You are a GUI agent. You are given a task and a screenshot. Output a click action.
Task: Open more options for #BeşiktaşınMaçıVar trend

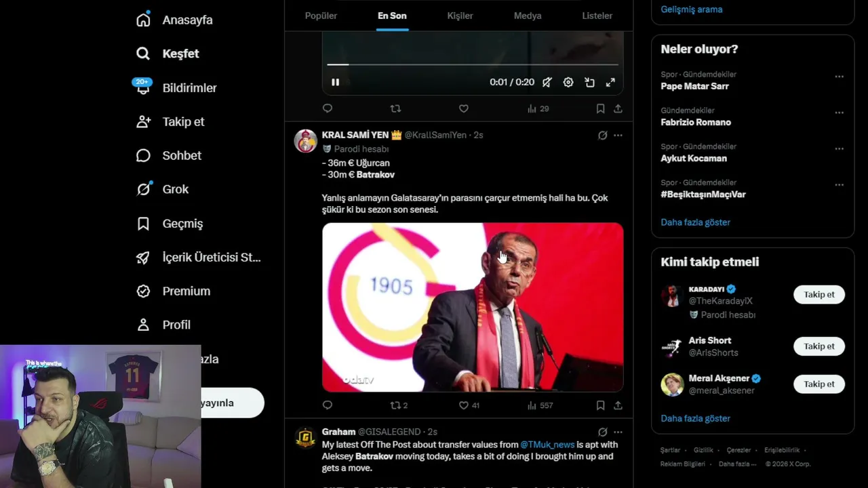click(x=839, y=184)
